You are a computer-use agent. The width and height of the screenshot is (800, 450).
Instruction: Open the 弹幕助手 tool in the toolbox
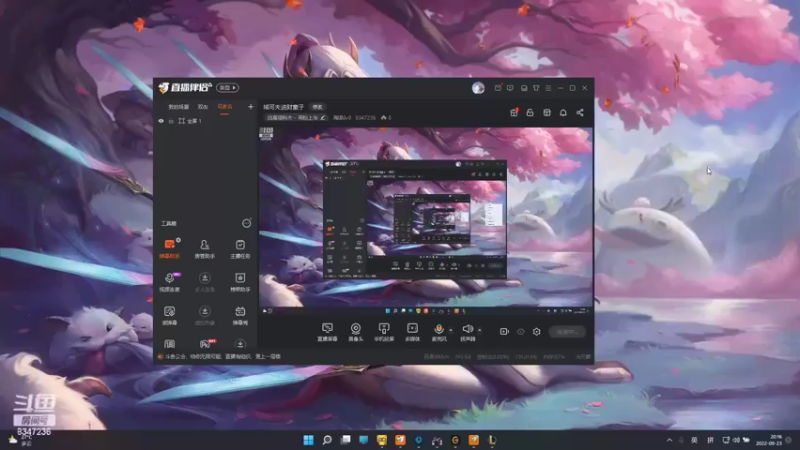[x=169, y=248]
